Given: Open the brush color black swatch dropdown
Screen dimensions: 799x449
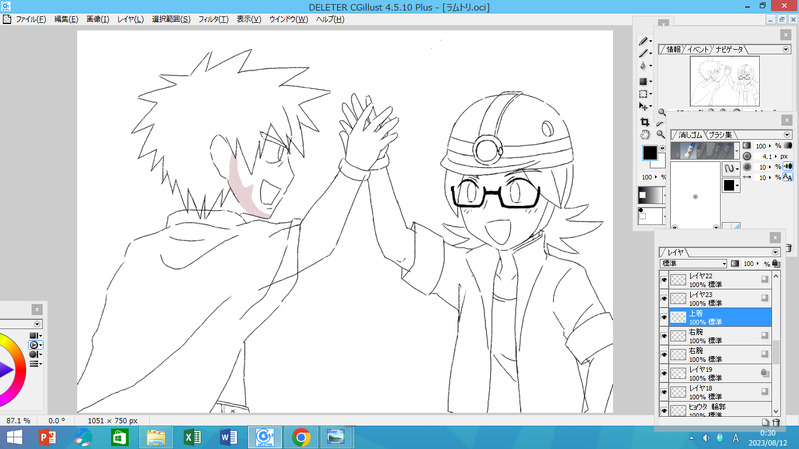Looking at the screenshot, I should [x=732, y=185].
